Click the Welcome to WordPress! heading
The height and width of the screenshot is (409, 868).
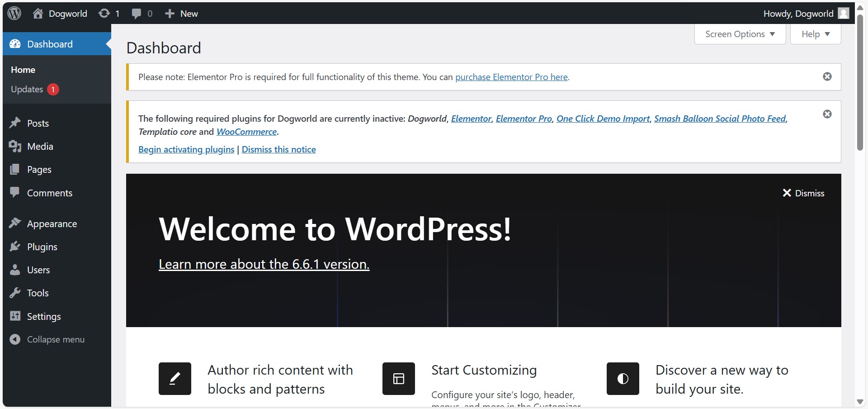[x=335, y=229]
